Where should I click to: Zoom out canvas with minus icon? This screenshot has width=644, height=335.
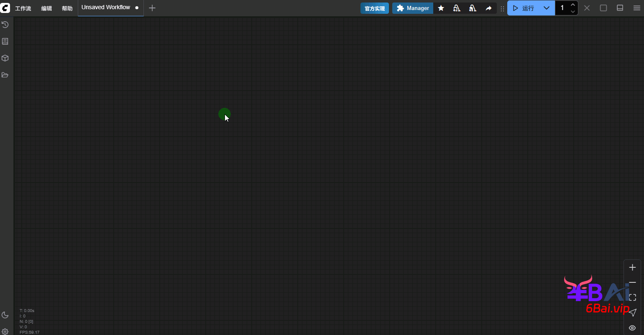(x=632, y=282)
